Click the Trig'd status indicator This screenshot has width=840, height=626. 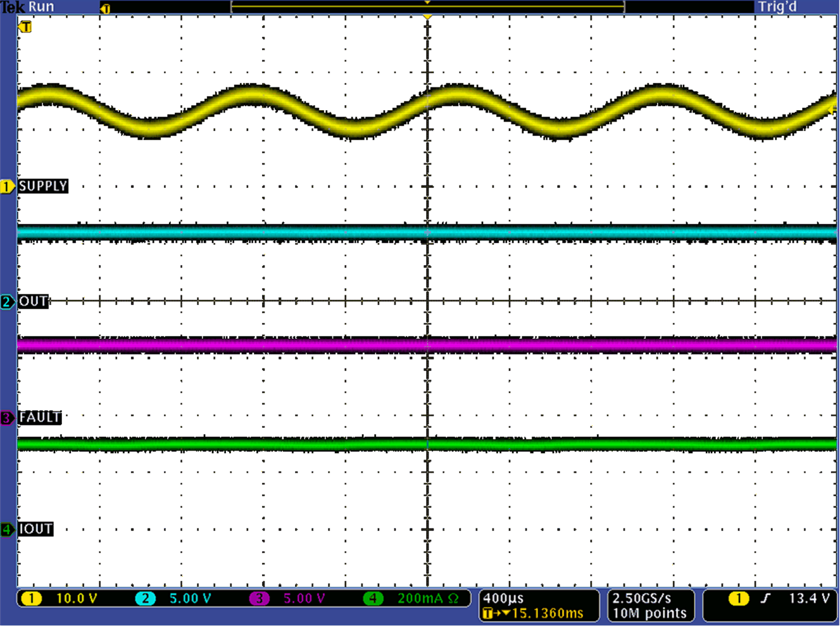[778, 6]
